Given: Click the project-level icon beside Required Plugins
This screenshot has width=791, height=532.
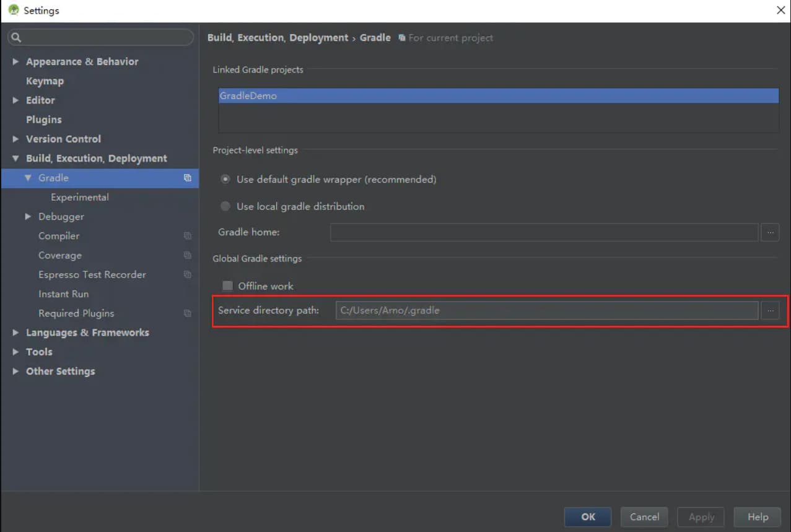Looking at the screenshot, I should [187, 313].
